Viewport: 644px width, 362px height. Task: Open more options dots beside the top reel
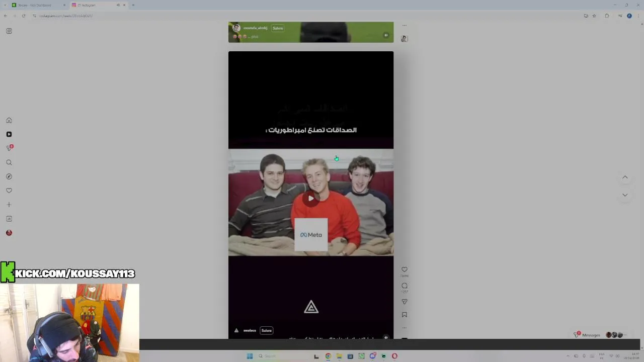tap(405, 25)
